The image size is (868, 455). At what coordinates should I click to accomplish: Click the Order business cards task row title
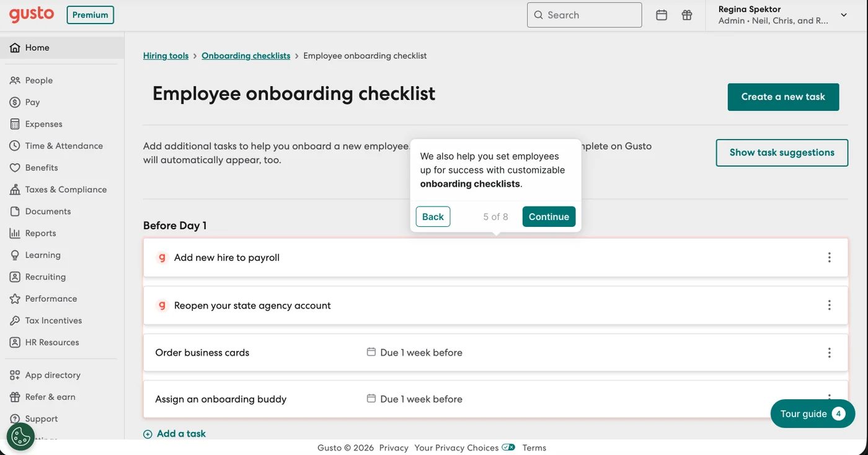pos(202,353)
